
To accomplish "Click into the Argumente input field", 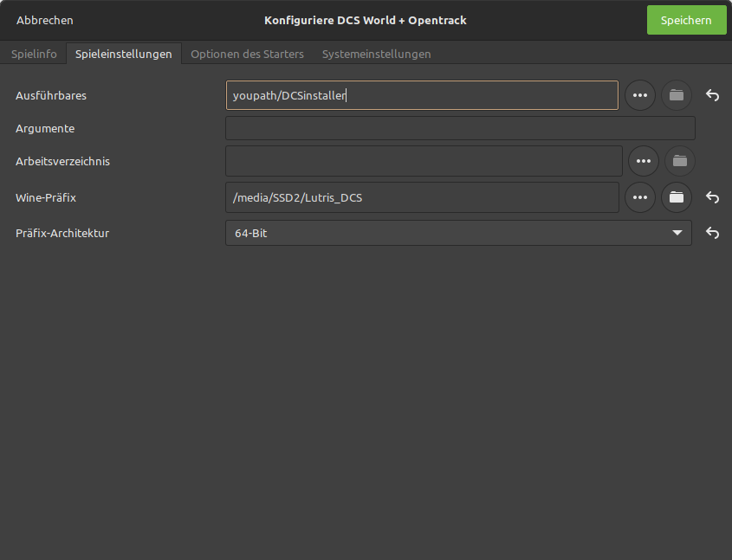I will 460,128.
